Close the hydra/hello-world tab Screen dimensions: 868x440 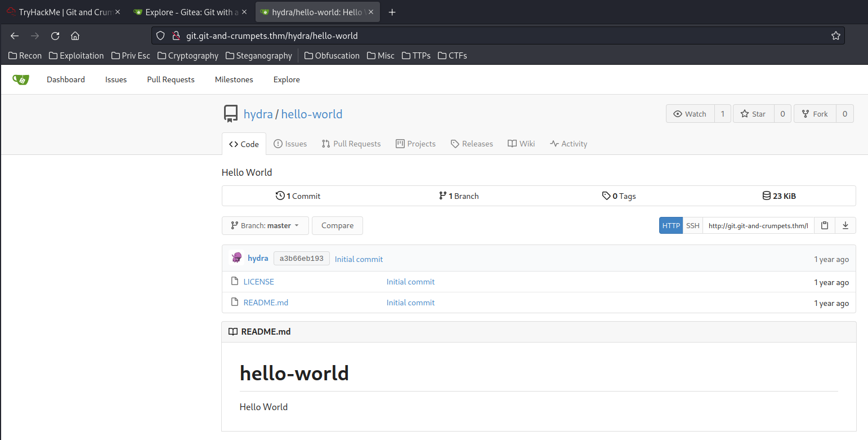coord(371,12)
